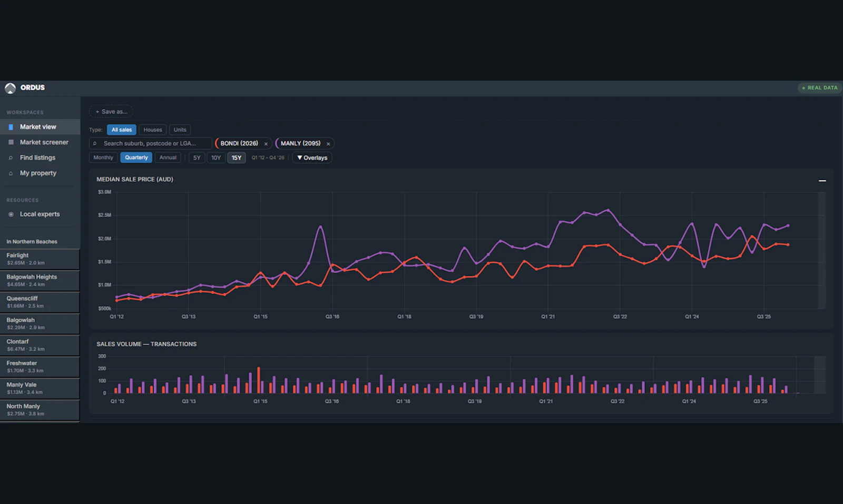Image resolution: width=843 pixels, height=504 pixels.
Task: Go to My property
Action: pos(40,173)
